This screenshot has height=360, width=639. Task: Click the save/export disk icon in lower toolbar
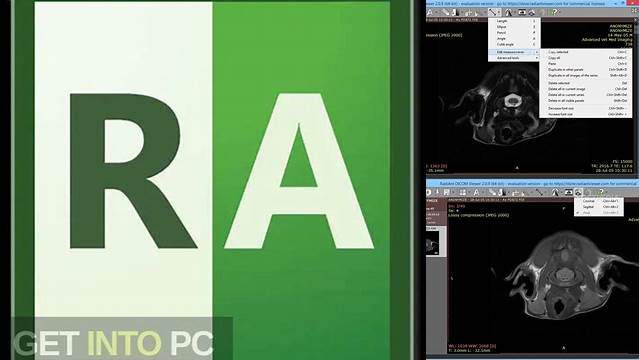[x=447, y=192]
